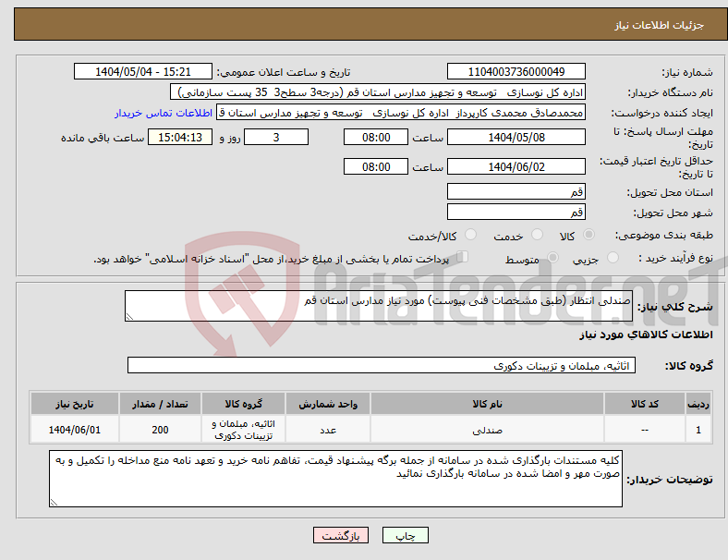This screenshot has height=560, width=728.
Task: Click the شرح کلی نیاز text area
Action: [379, 306]
